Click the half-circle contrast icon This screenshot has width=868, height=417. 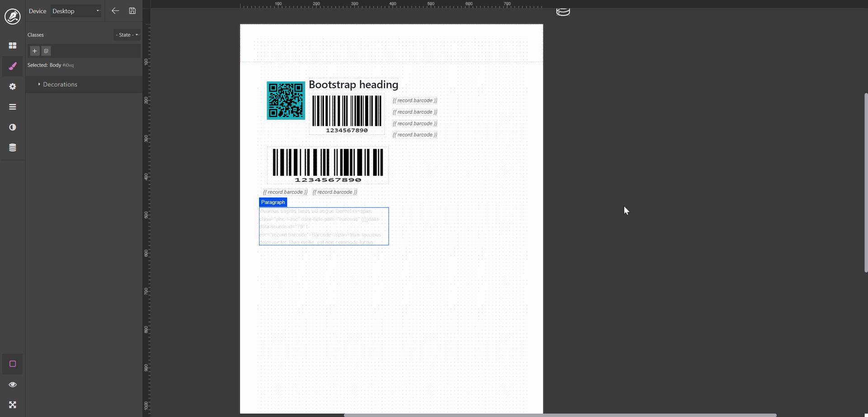13,127
